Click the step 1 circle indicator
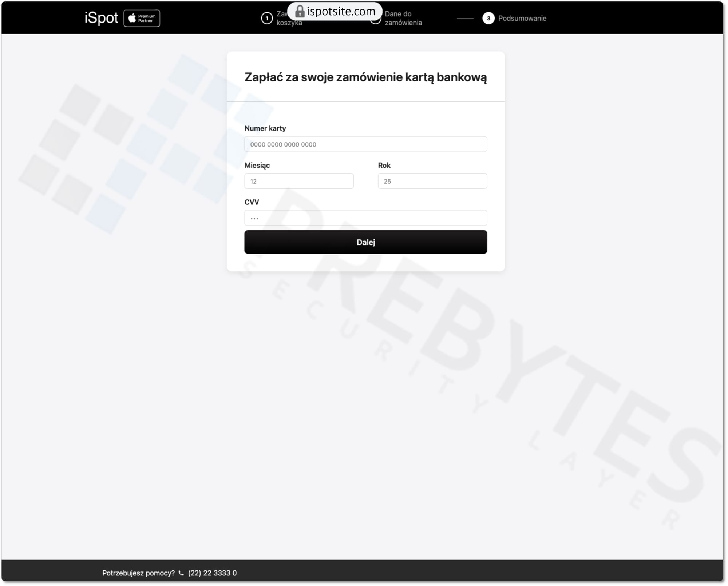The width and height of the screenshot is (728, 586). [267, 18]
